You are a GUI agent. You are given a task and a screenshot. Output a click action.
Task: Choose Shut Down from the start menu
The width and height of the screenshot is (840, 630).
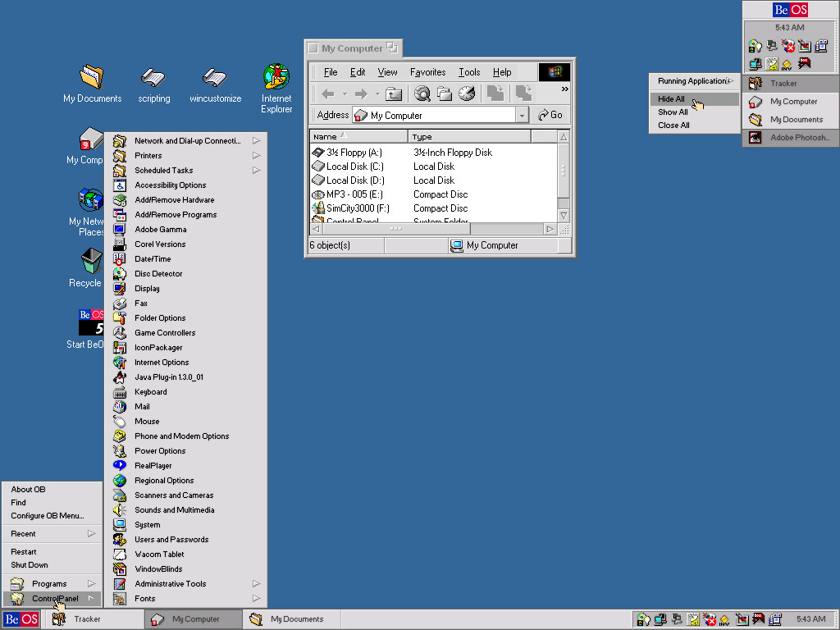pos(52,565)
